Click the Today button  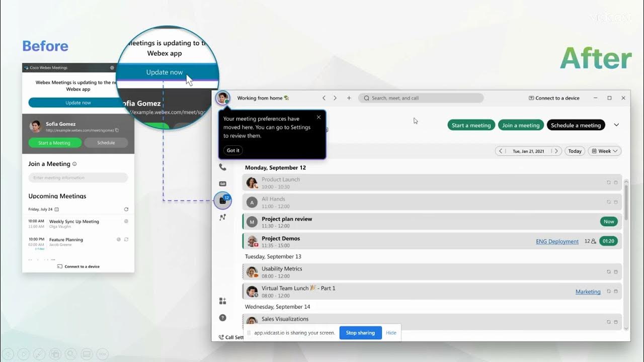[575, 151]
